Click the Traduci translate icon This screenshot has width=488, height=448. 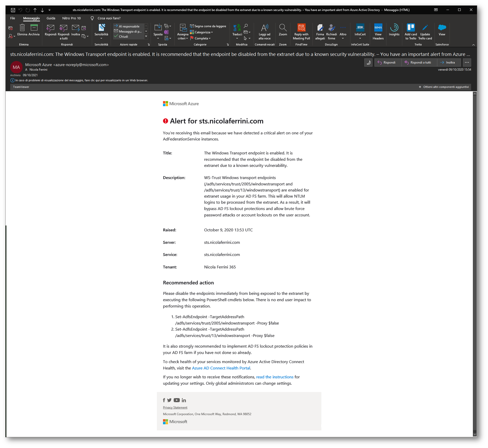click(x=237, y=28)
